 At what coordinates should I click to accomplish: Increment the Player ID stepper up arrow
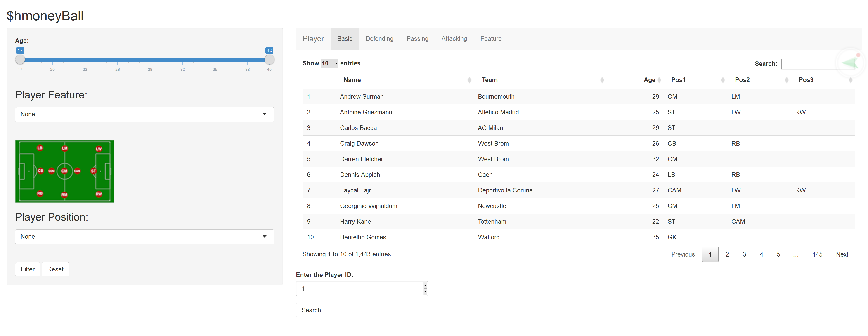[425, 286]
